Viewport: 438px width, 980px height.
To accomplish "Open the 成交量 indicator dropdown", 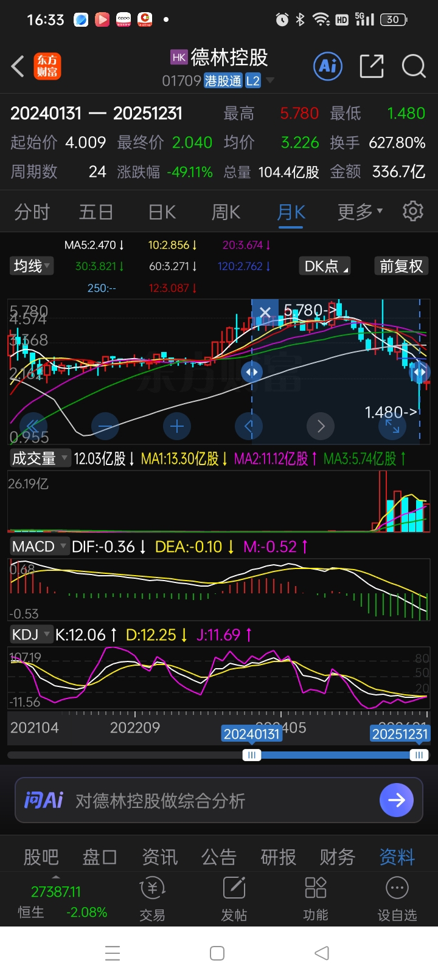I will (x=40, y=458).
